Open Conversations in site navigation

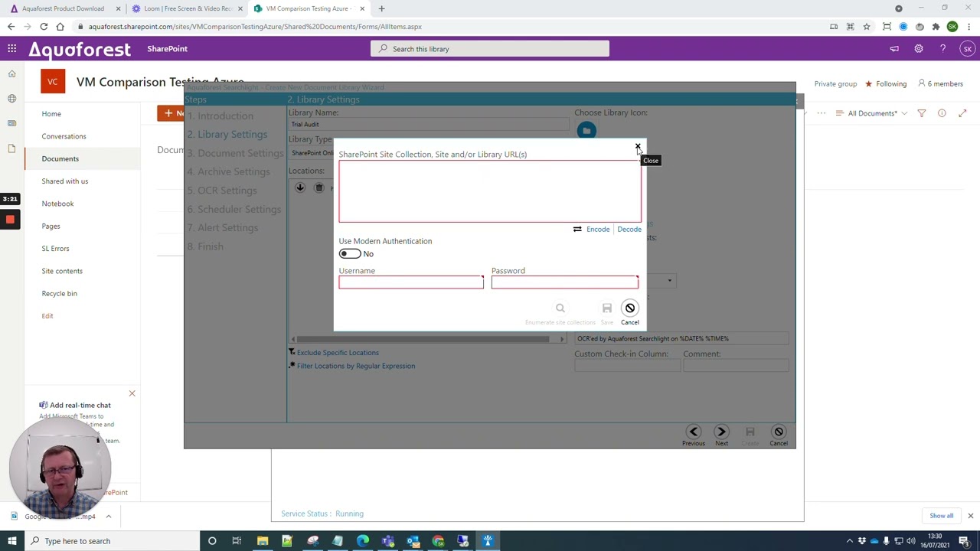click(64, 136)
